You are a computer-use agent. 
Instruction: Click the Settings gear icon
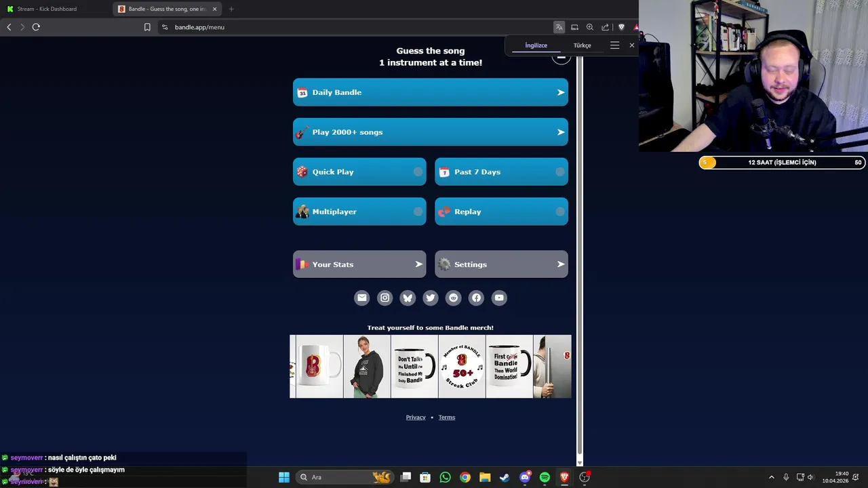coord(444,264)
